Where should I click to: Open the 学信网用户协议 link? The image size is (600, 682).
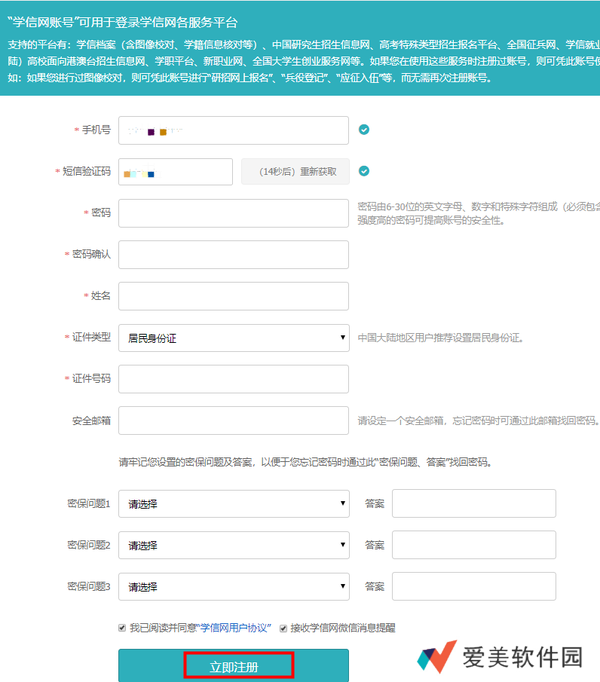click(235, 628)
